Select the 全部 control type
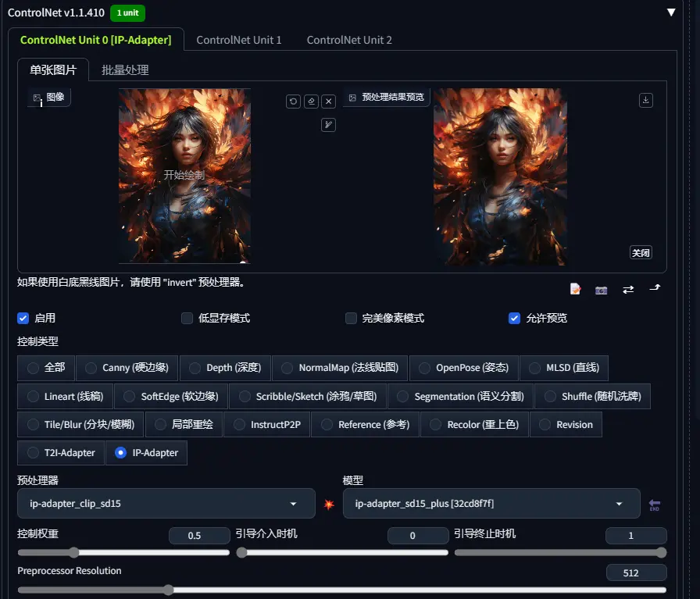Viewport: 700px width, 599px height. tap(46, 368)
